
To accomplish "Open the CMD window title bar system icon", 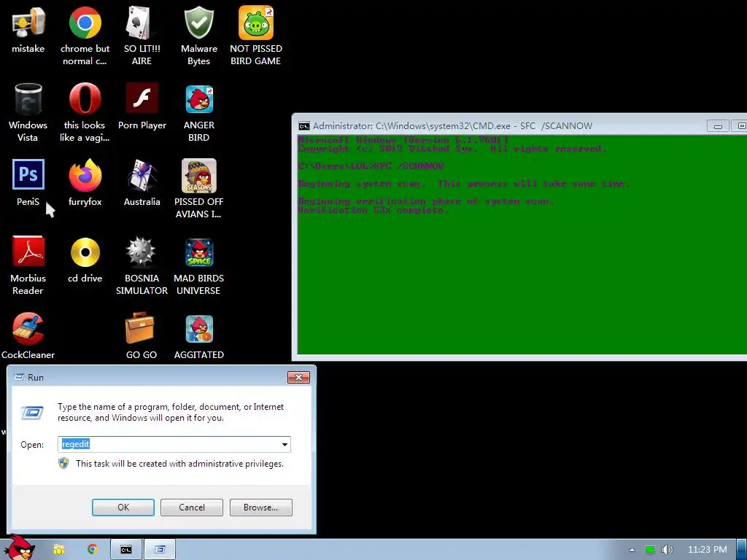I will click(303, 125).
